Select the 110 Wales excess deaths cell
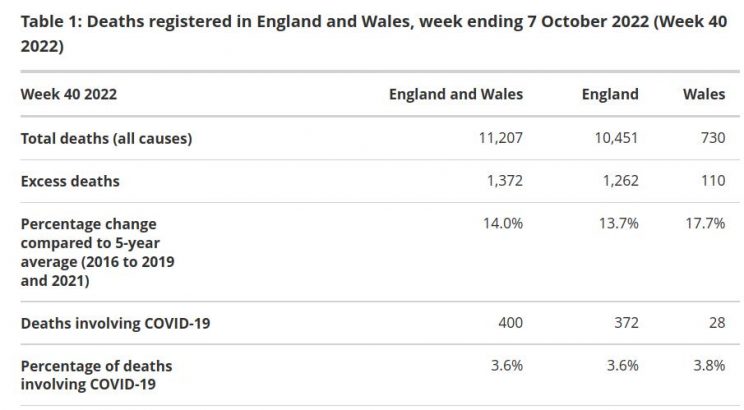Viewport: 744px width, 410px height. point(712,182)
